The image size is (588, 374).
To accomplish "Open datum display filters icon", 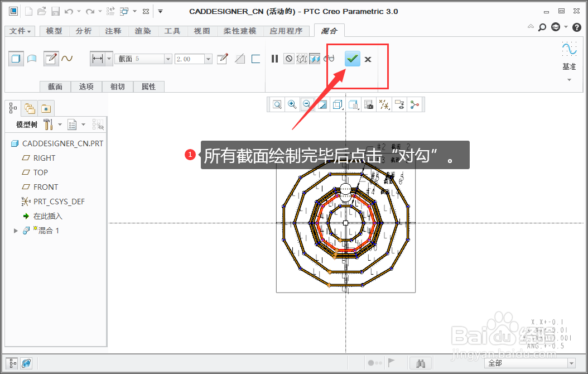I will click(x=384, y=104).
